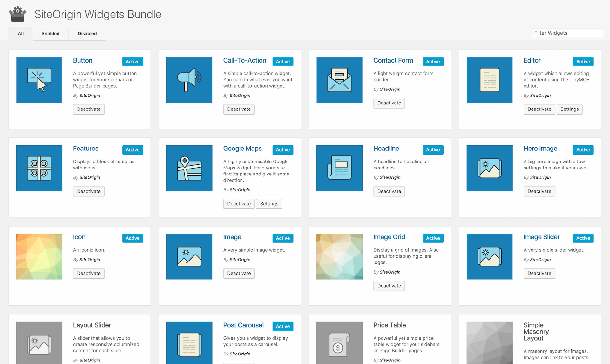Click the Features widget title

(x=86, y=149)
